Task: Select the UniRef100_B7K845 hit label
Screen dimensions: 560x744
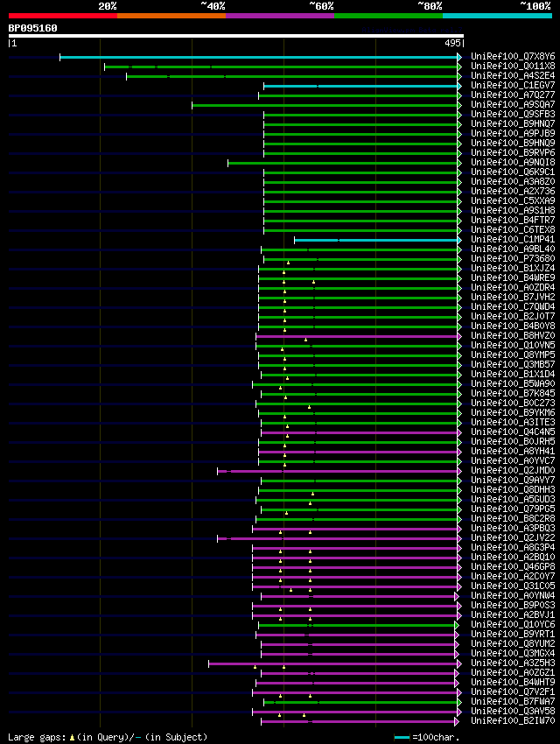Action: pos(513,393)
